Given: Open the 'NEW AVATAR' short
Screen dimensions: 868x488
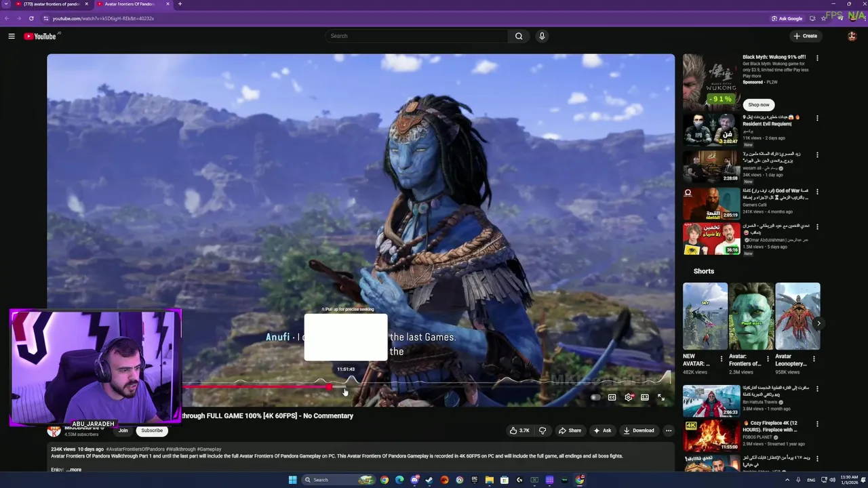Looking at the screenshot, I should click(x=705, y=316).
